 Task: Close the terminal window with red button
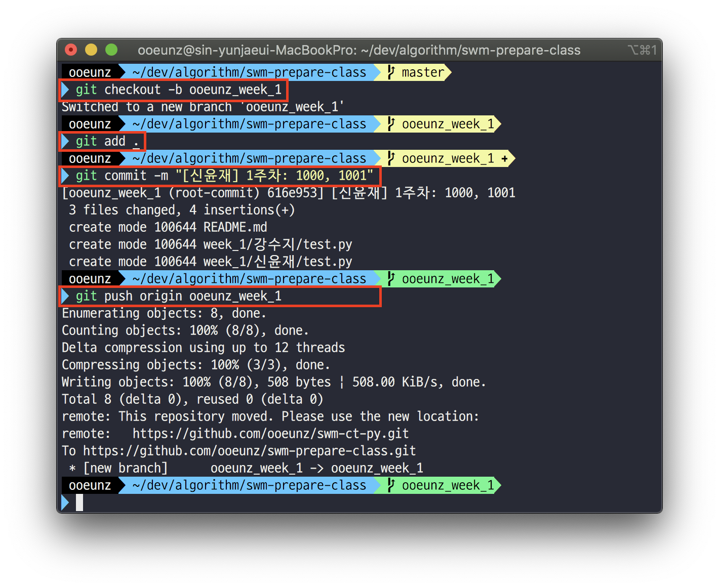click(71, 50)
